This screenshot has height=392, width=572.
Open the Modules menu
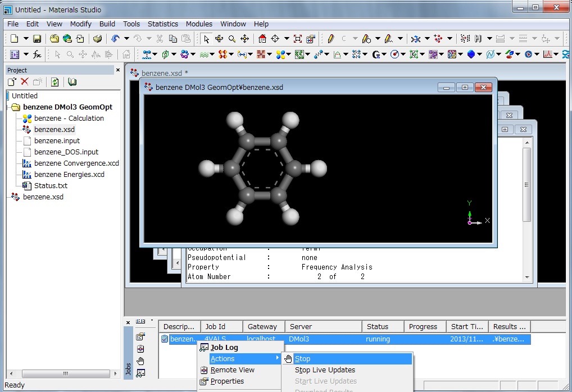(199, 24)
